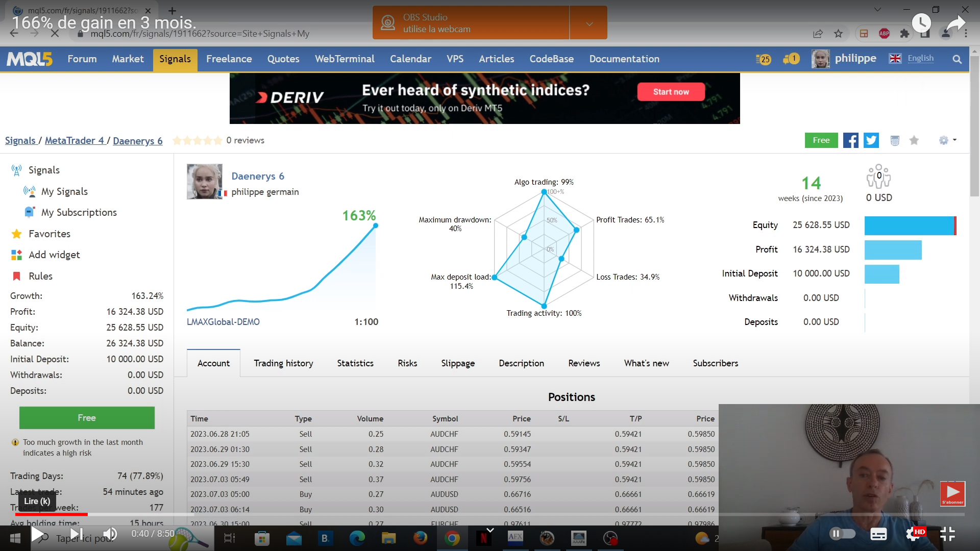This screenshot has height=551, width=980.
Task: Mute the video volume speaker icon
Action: click(x=110, y=534)
